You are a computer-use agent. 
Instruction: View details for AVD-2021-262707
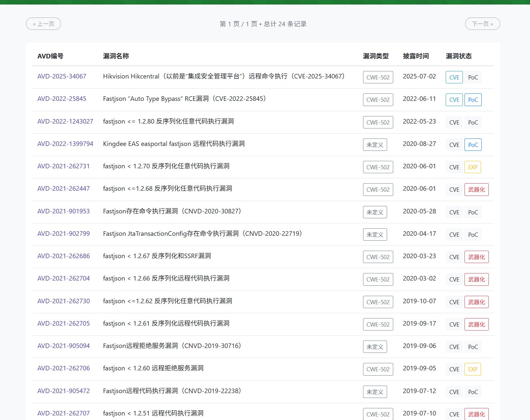click(x=64, y=413)
